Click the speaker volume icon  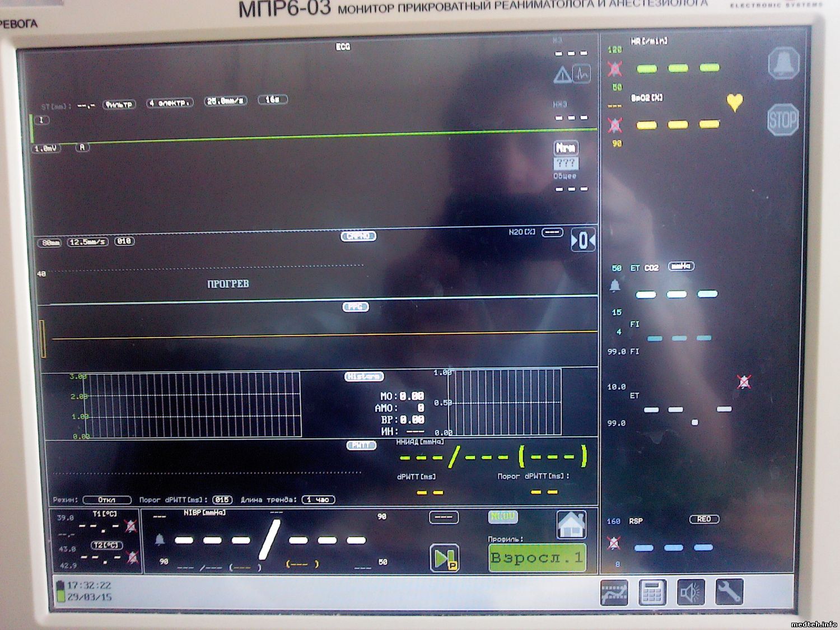pos(690,592)
